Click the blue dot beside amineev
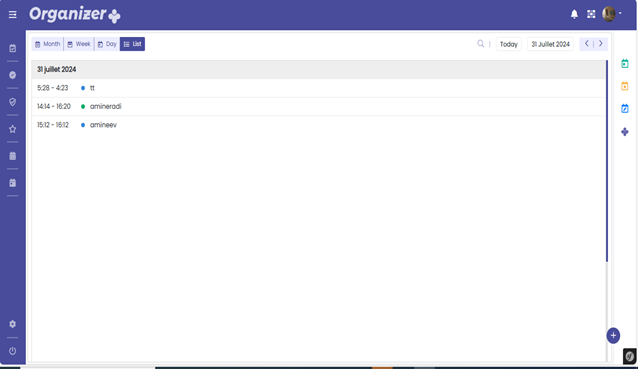Viewport: 638px width, 369px height. point(83,125)
